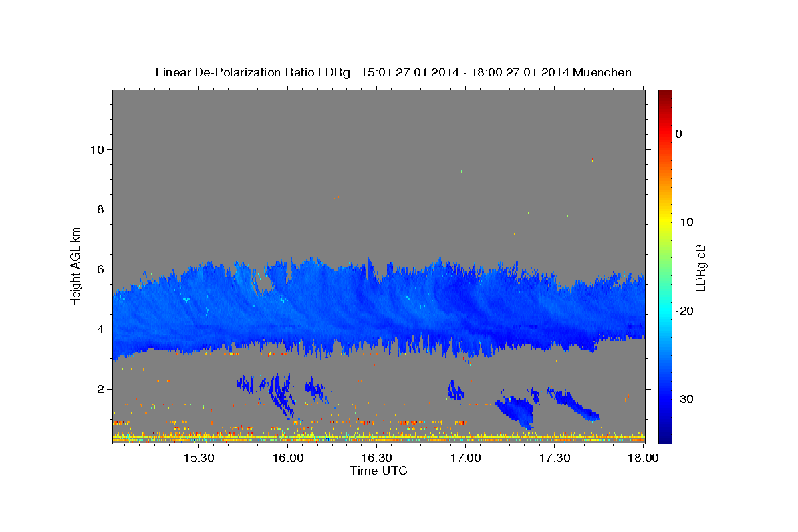
Task: Click the 'LDRg dB' colorbar label
Action: pyautogui.click(x=700, y=267)
